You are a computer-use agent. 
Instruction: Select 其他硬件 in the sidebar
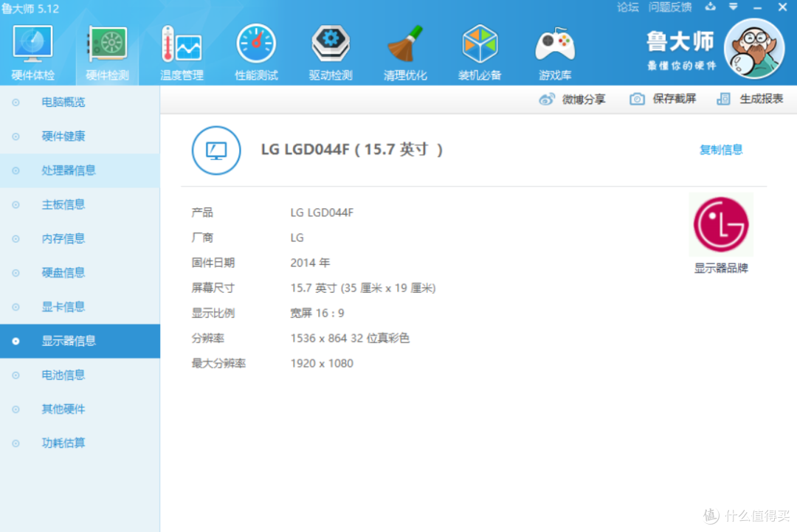tap(80, 409)
